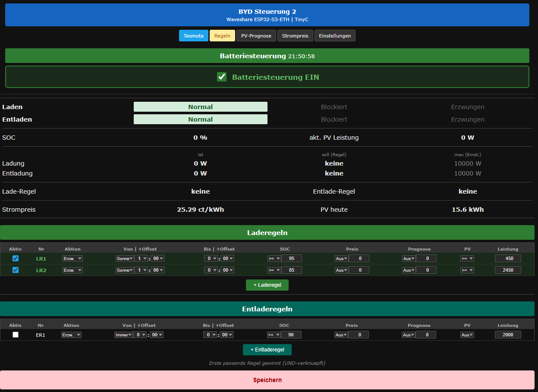The image size is (538, 392).
Task: Select the Normal mode for Laden
Action: pyautogui.click(x=200, y=107)
